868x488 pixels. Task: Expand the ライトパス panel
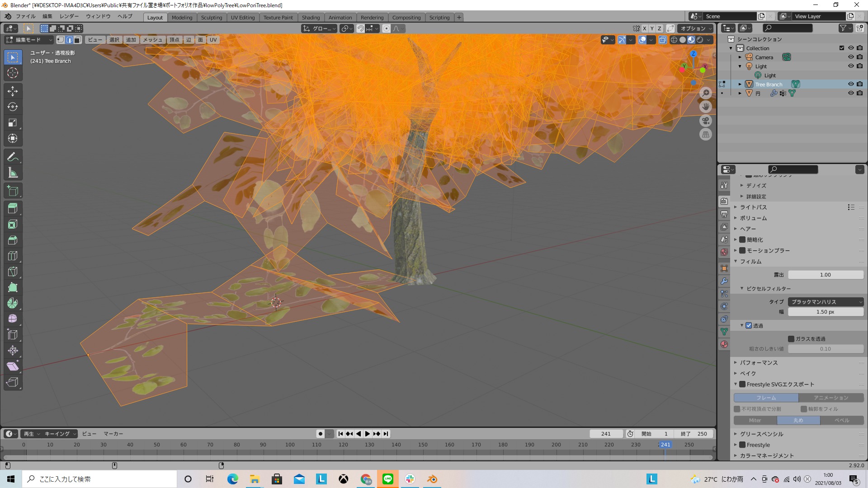coord(753,207)
